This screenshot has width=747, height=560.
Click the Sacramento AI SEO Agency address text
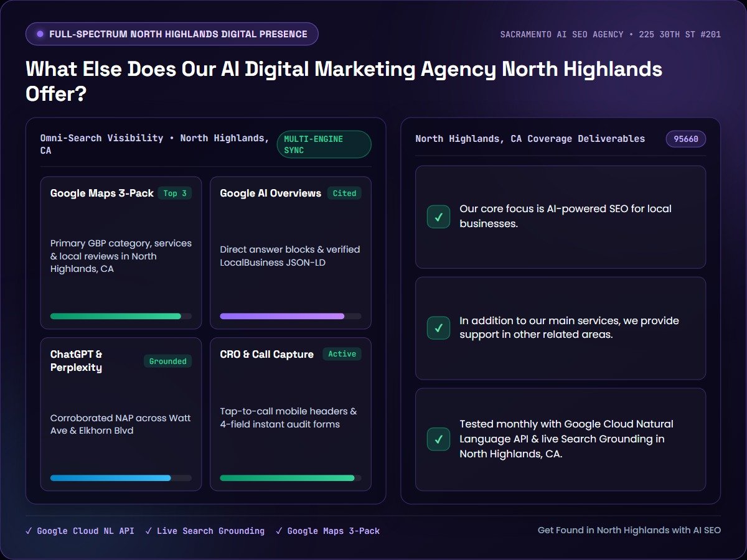point(611,34)
